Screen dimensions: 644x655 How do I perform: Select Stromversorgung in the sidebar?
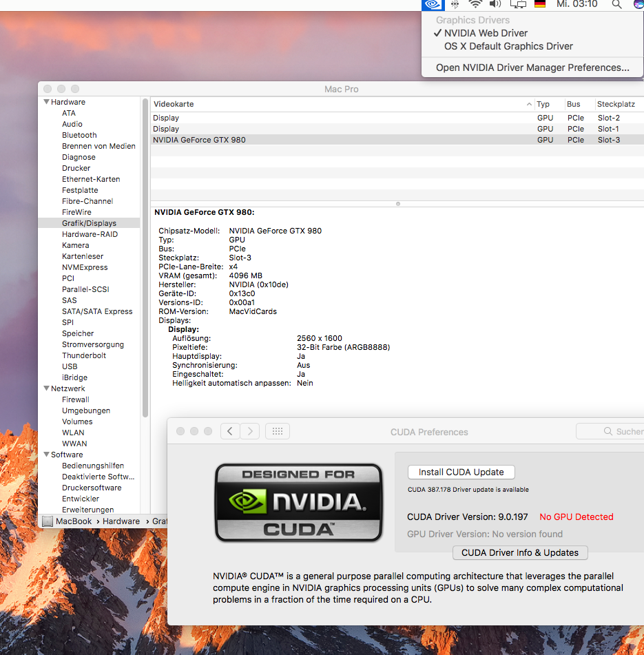[x=93, y=344]
